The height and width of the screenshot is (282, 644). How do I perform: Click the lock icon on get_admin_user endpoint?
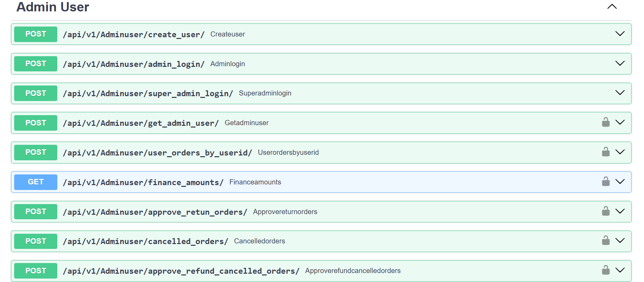pos(606,122)
